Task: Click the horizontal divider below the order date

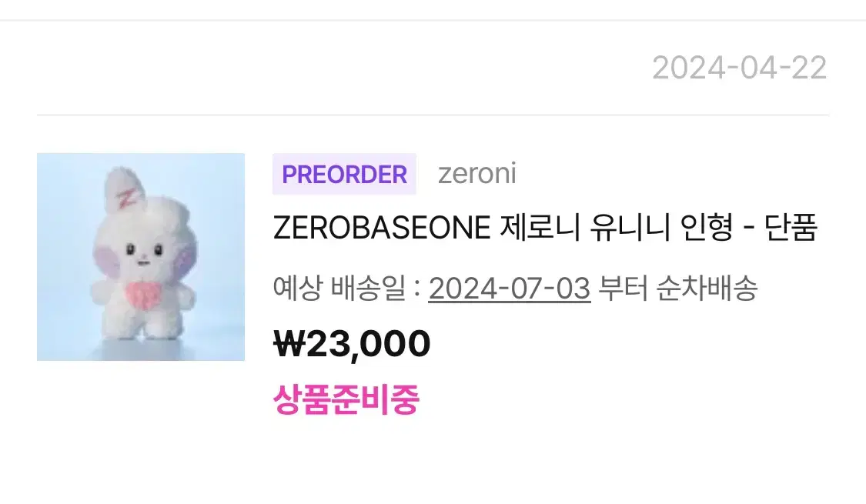Action: (x=433, y=115)
